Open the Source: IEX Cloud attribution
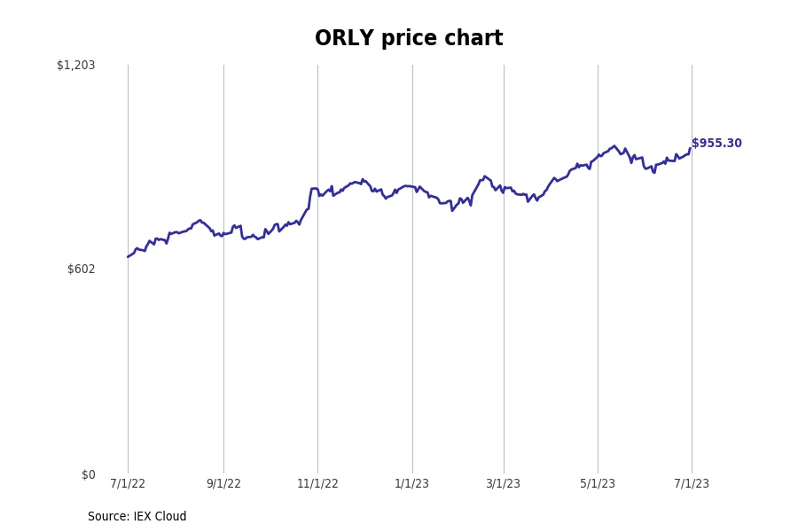This screenshot has height=532, width=798. [137, 516]
